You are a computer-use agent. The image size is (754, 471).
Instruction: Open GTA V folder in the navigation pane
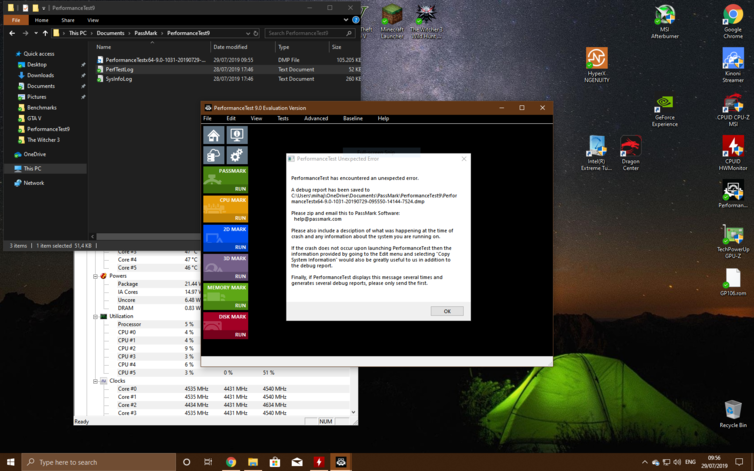[x=34, y=118]
